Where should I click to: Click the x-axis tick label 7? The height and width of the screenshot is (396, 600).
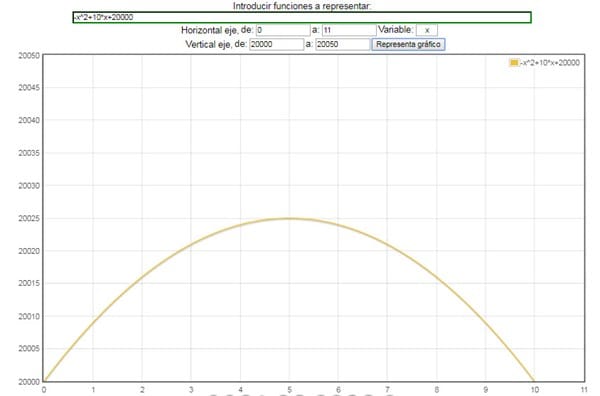[x=387, y=390]
